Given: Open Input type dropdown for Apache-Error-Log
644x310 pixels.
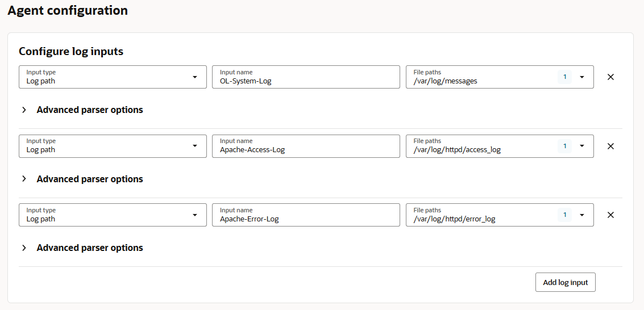Looking at the screenshot, I should click(x=194, y=215).
